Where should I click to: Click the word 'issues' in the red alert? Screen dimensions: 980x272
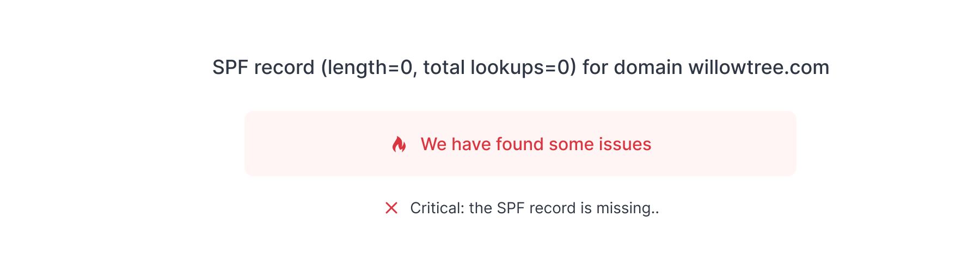pos(625,144)
